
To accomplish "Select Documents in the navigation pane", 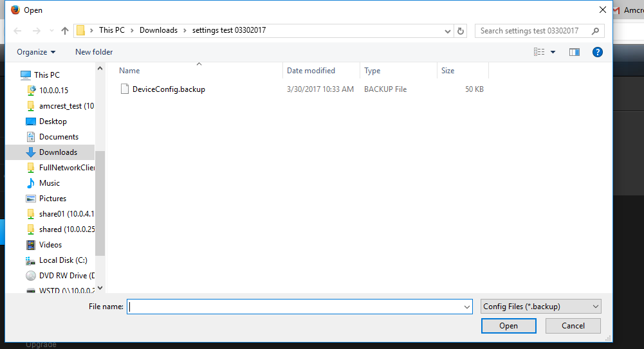I will [x=59, y=136].
